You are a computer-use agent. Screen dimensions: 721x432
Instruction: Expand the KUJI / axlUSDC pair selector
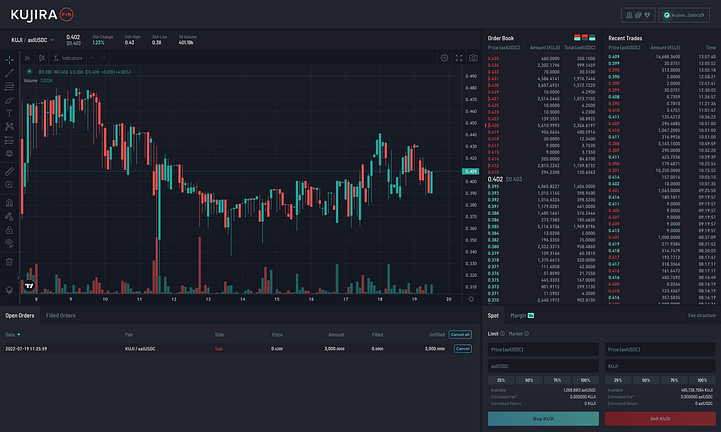pyautogui.click(x=33, y=40)
